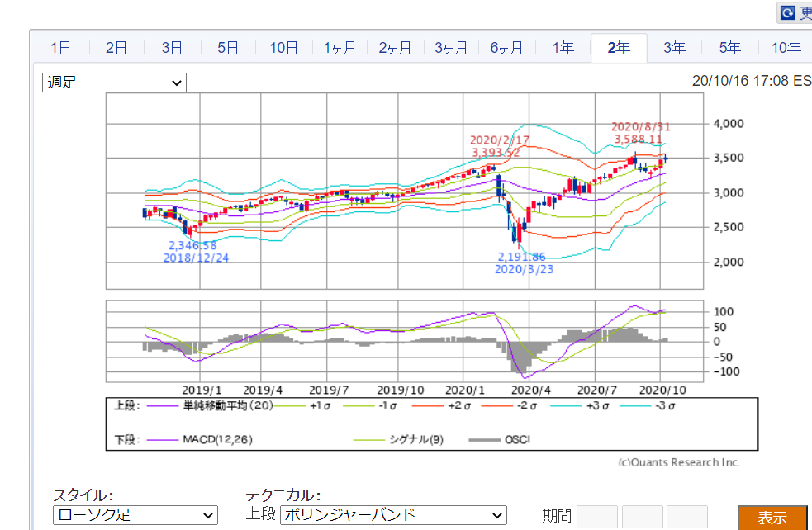Expand the 週足 interval dropdown
The image size is (812, 530).
click(114, 83)
